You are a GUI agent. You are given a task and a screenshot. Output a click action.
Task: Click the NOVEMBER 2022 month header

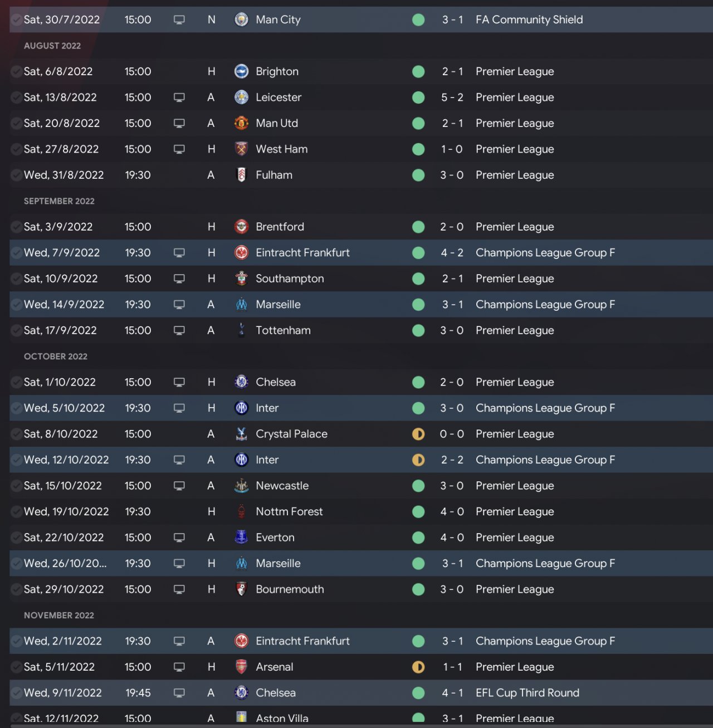click(x=59, y=615)
